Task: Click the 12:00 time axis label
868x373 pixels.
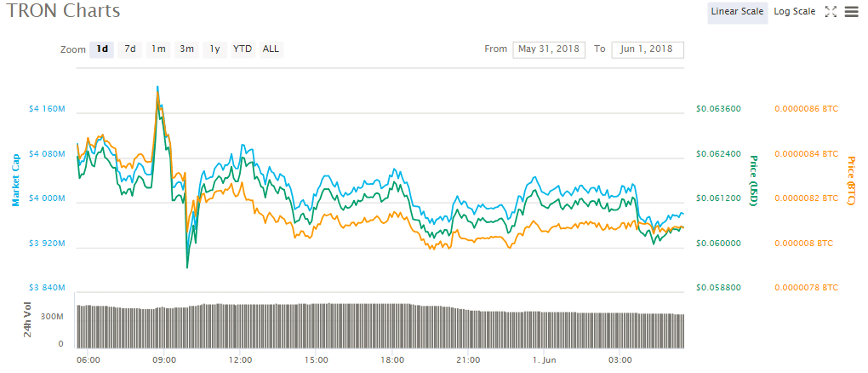Action: coord(240,359)
